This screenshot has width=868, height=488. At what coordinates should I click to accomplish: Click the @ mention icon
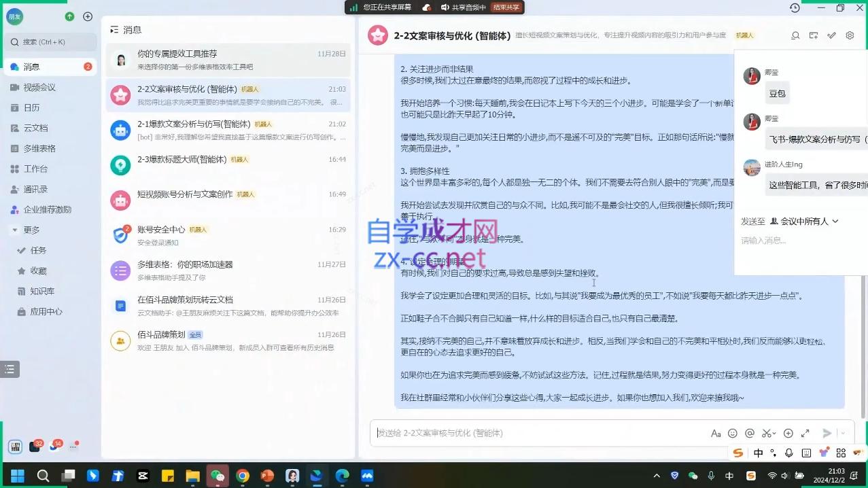pyautogui.click(x=750, y=433)
